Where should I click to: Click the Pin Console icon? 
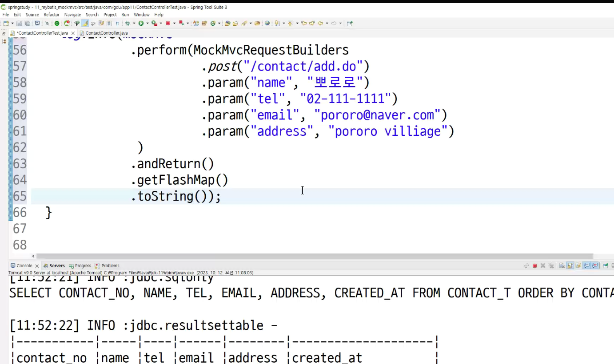(605, 265)
